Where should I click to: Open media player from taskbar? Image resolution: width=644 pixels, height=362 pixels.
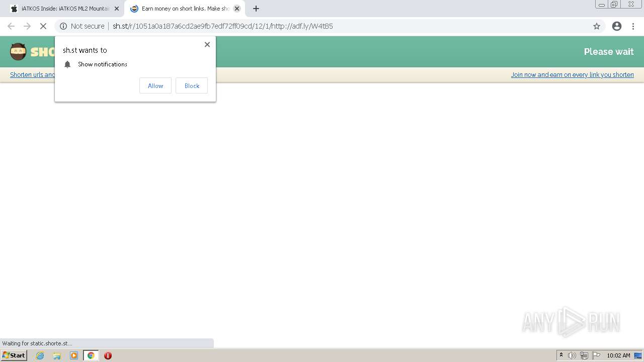[74, 355]
